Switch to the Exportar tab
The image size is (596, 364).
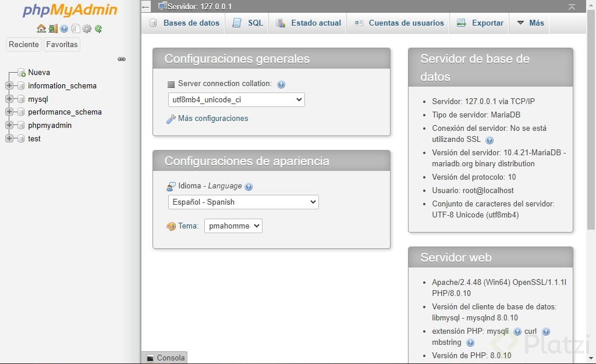coord(480,23)
